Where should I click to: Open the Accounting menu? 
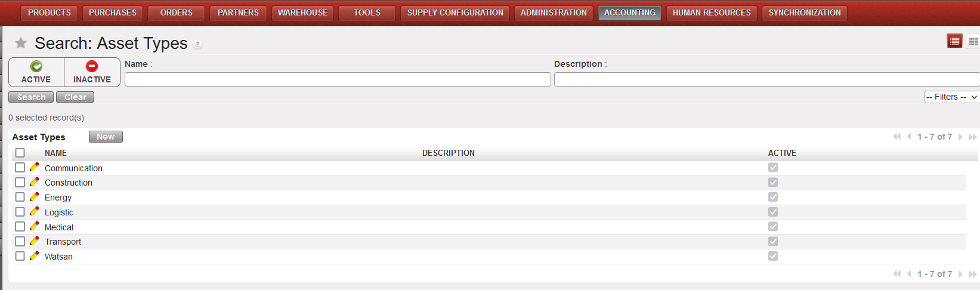[x=629, y=13]
